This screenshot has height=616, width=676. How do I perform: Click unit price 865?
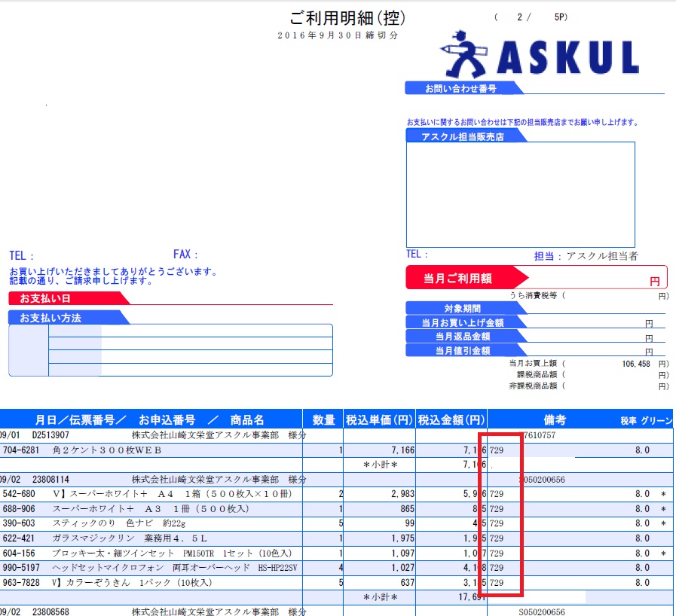408,509
